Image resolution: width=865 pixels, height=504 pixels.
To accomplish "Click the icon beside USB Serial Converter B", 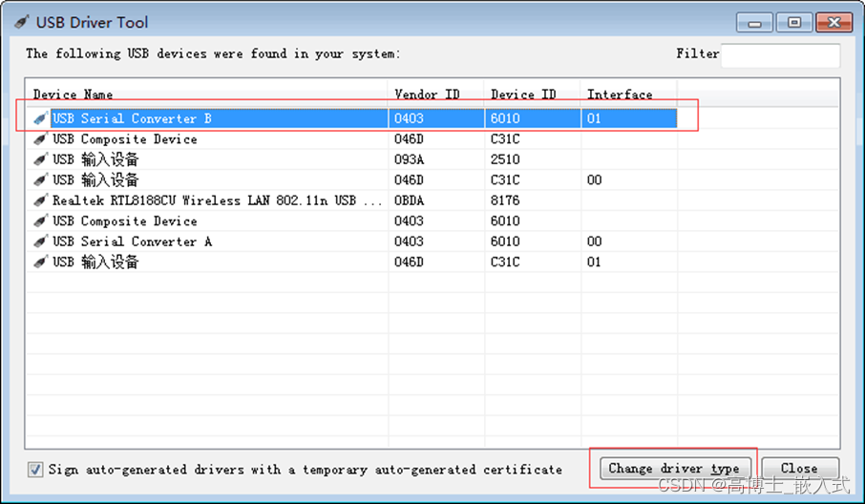I will (40, 118).
